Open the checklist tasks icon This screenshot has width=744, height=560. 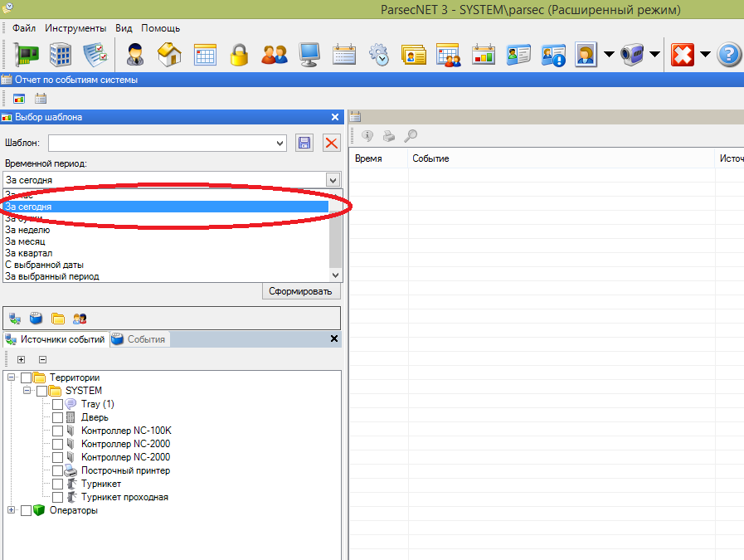tap(95, 55)
